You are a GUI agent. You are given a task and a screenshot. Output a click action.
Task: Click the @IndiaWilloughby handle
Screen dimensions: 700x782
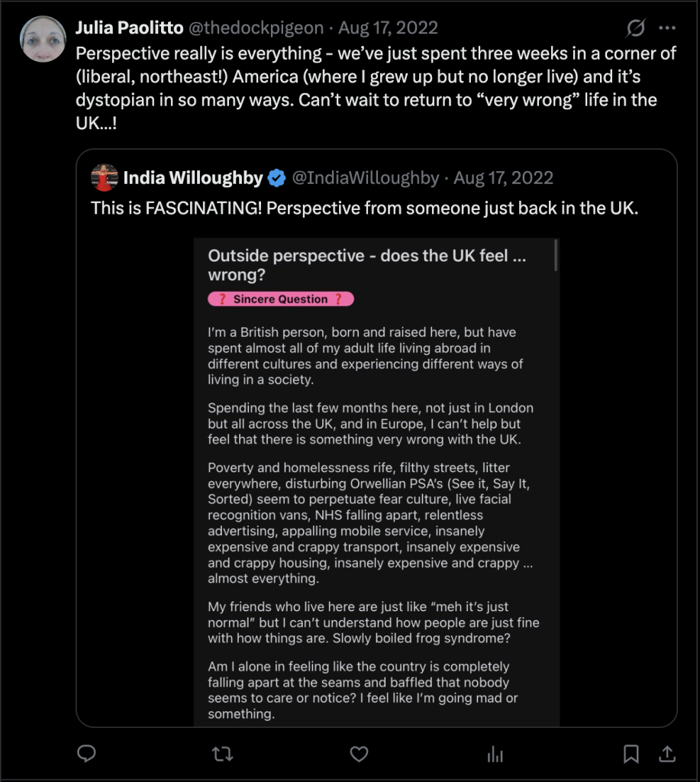pyautogui.click(x=366, y=178)
